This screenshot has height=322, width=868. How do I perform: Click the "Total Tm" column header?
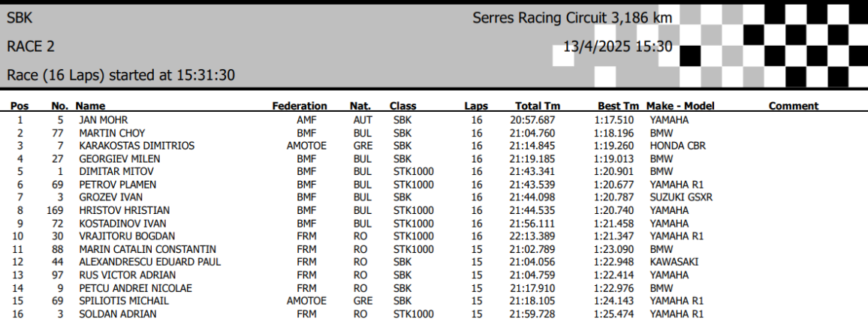(537, 107)
